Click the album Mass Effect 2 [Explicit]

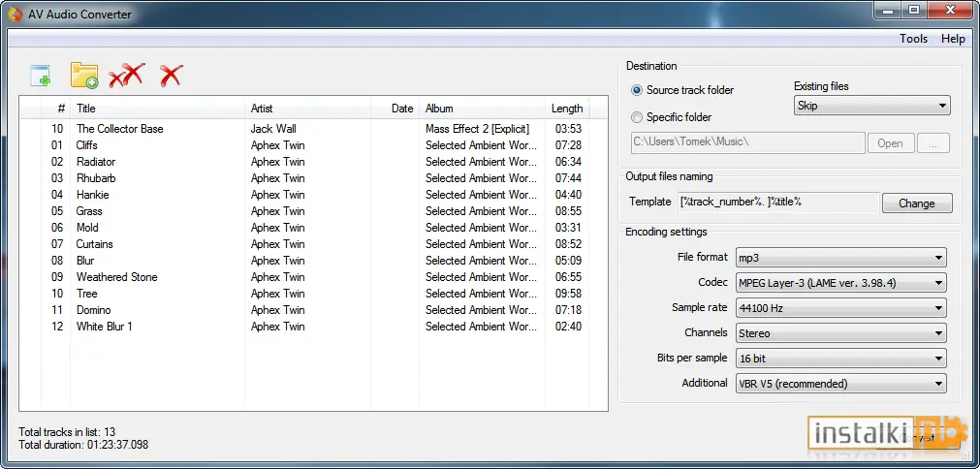pyautogui.click(x=478, y=129)
